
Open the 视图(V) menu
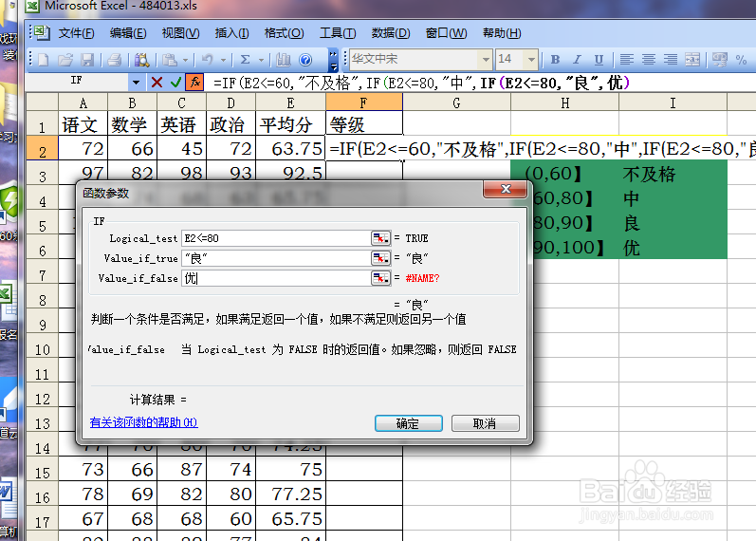(x=180, y=33)
